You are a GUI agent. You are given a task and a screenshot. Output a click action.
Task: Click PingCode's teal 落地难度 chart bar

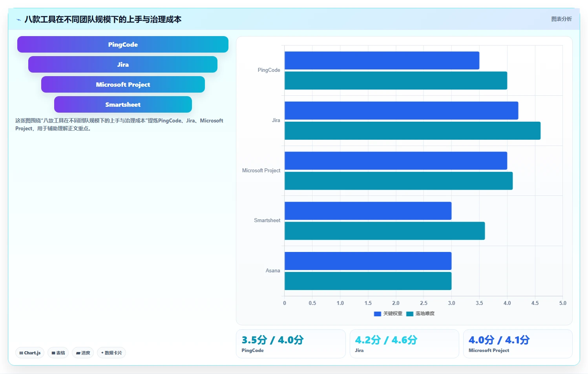[396, 80]
